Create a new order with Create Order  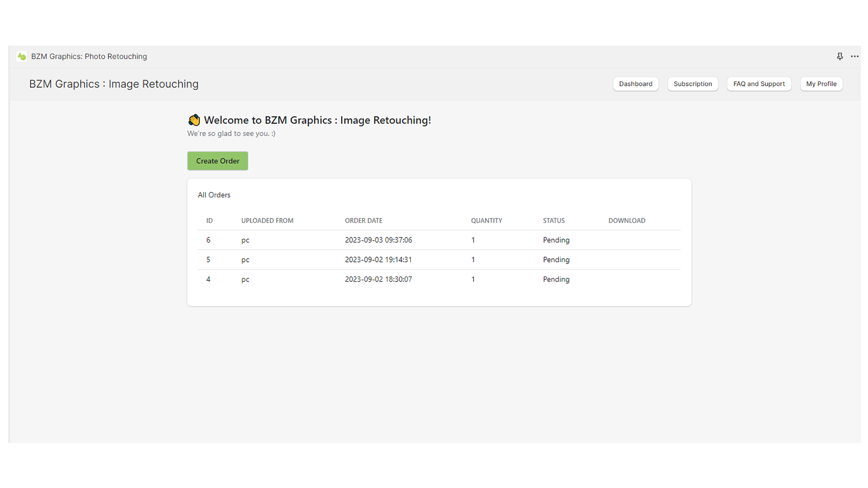point(218,161)
